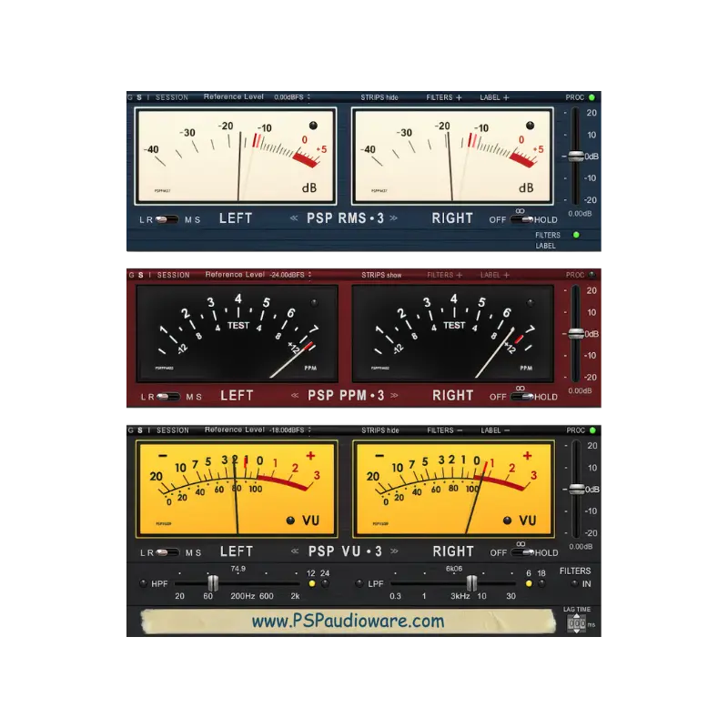The height and width of the screenshot is (728, 728).
Task: Flip OFF/HOLD switch on PSP PPM
Action: (x=522, y=397)
